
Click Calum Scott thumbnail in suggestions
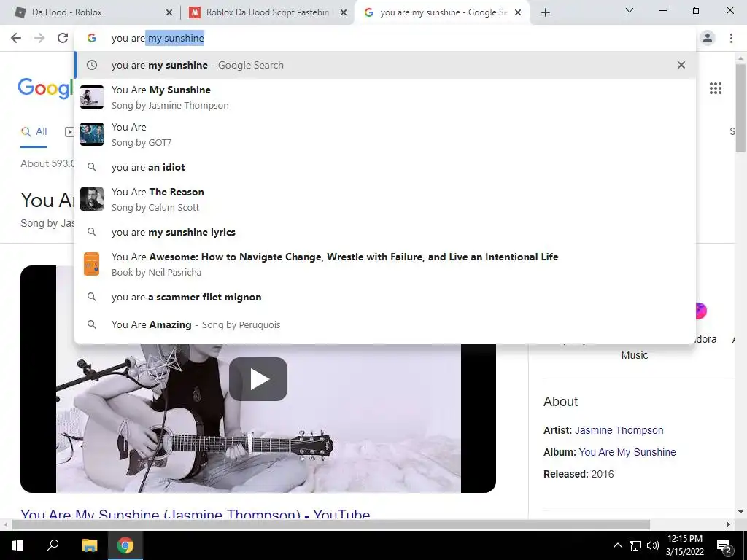[91, 199]
